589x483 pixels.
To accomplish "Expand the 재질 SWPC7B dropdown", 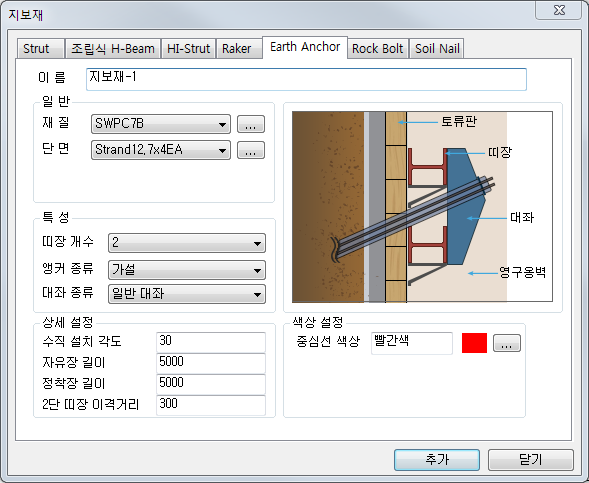I will click(161, 124).
